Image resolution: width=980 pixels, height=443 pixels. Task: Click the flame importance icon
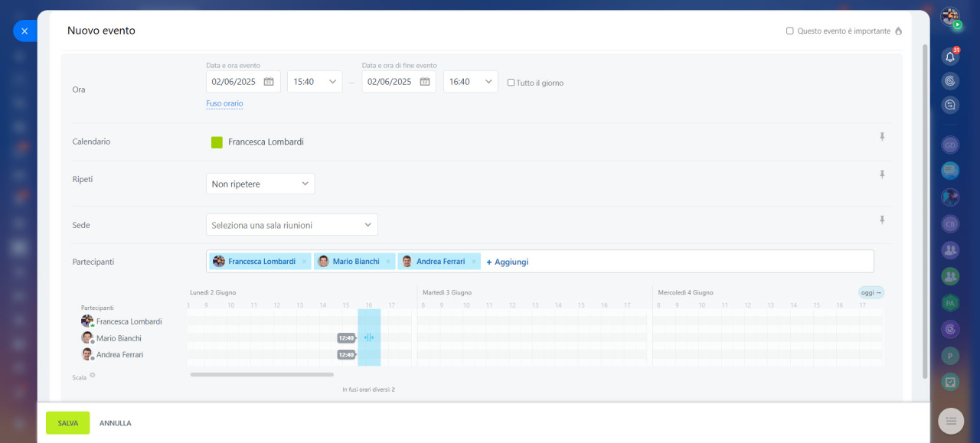[x=899, y=31]
